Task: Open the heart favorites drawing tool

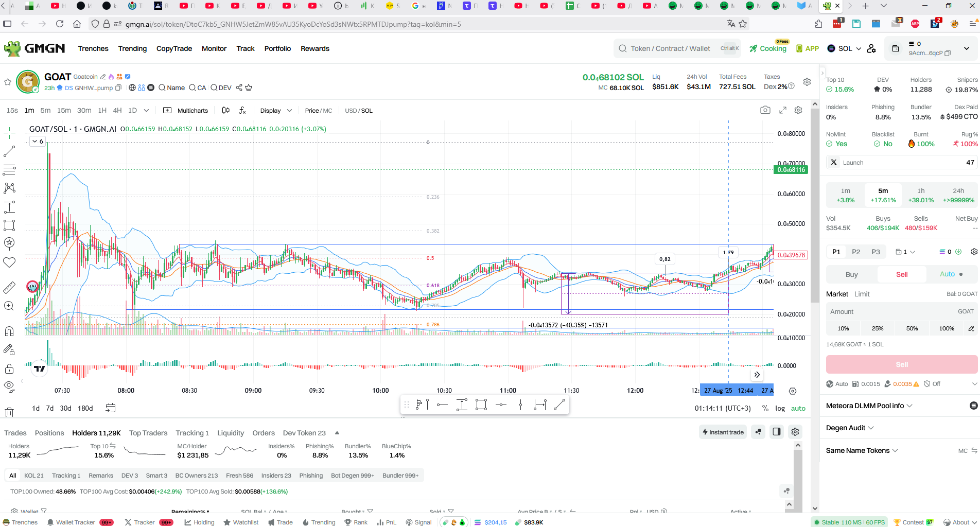Action: click(x=9, y=262)
